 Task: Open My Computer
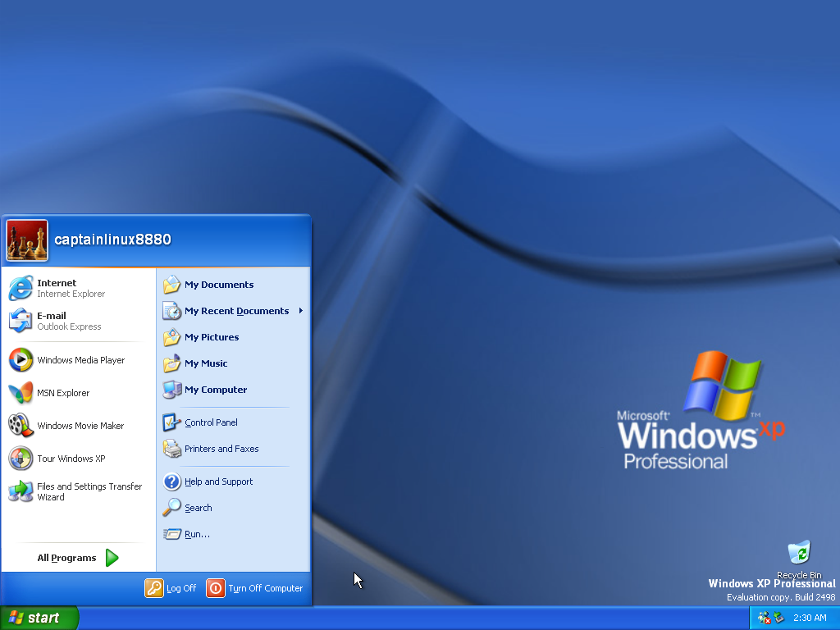(215, 390)
